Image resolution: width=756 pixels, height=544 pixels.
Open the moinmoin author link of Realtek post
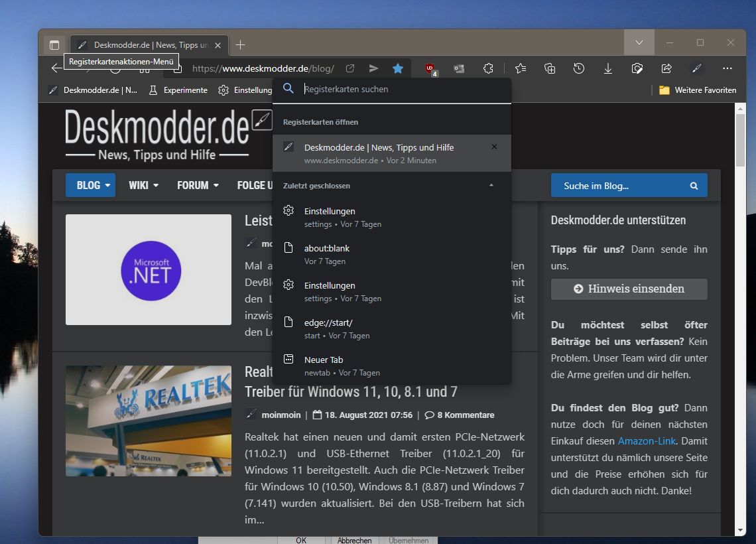click(281, 415)
